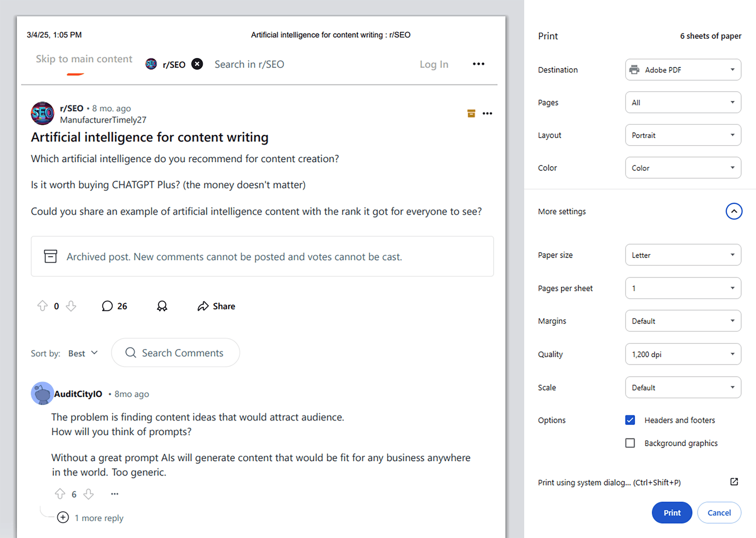Screen dimensions: 756x538
Task: Click the downvote arrow on AuditCityIO's comment
Action: 88,494
